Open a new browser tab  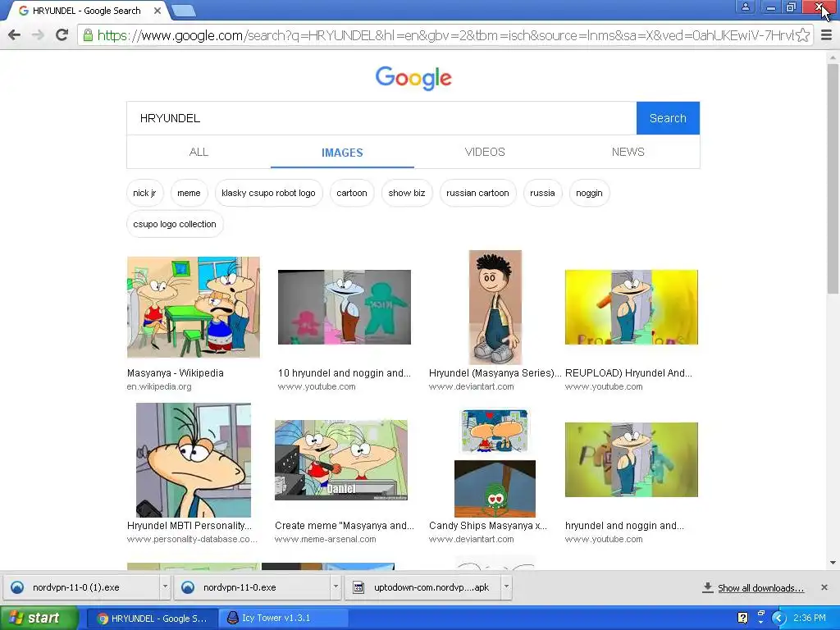(184, 11)
